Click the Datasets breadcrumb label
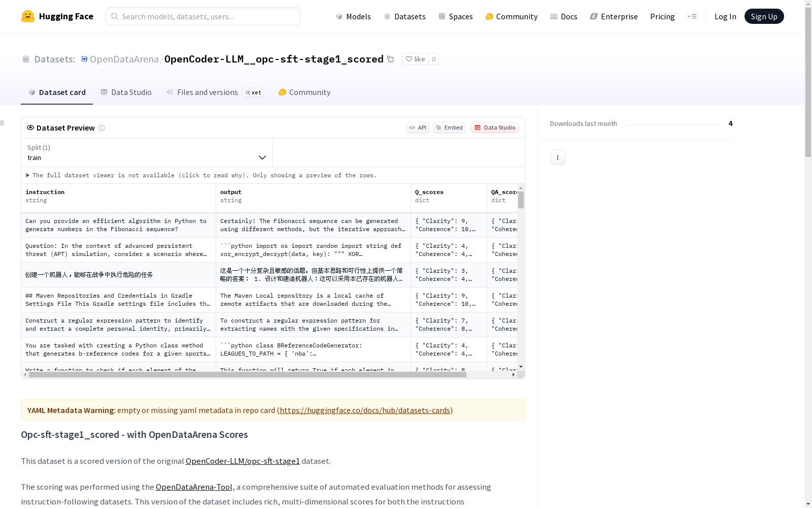 point(55,59)
